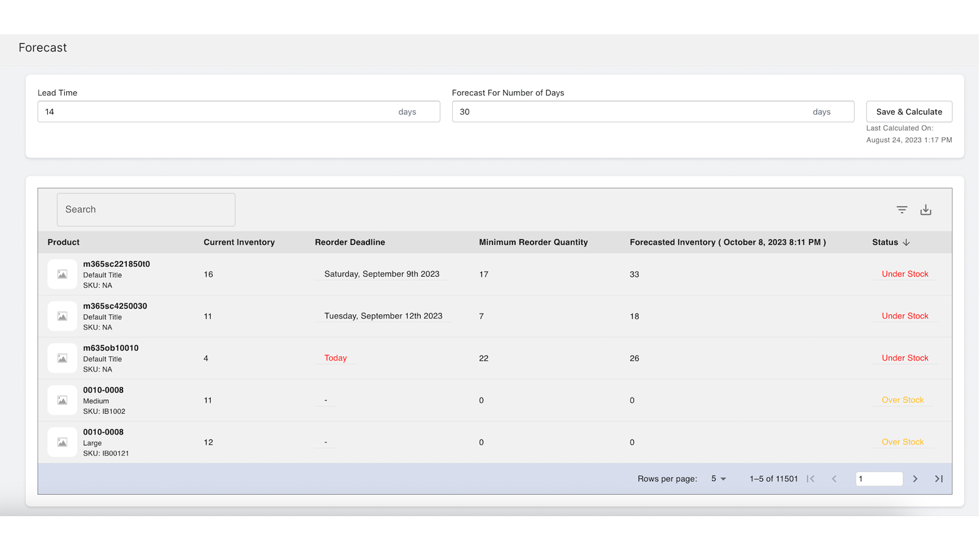
Task: Open the table filter icon
Action: [902, 210]
